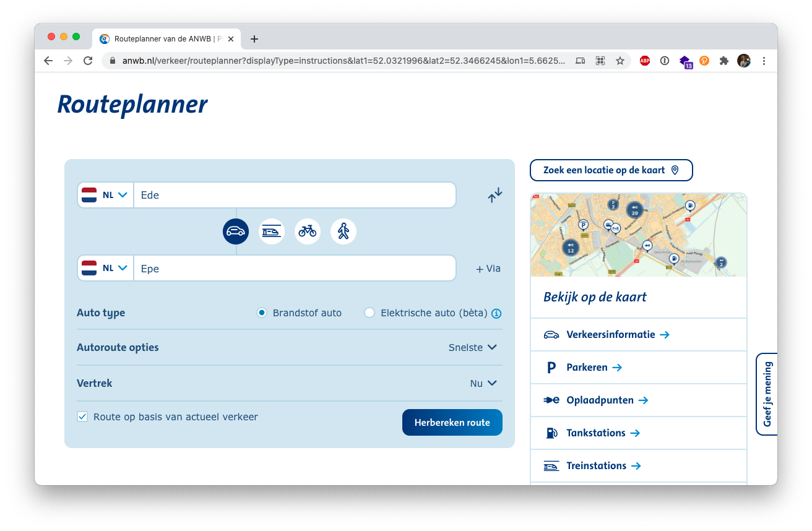Go back with browser back arrow
Screen dimensions: 812x531
point(48,61)
